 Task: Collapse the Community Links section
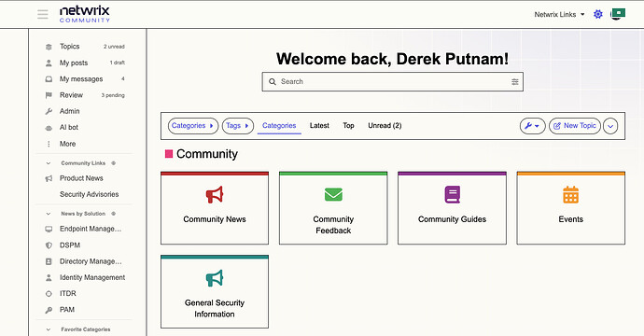click(48, 163)
